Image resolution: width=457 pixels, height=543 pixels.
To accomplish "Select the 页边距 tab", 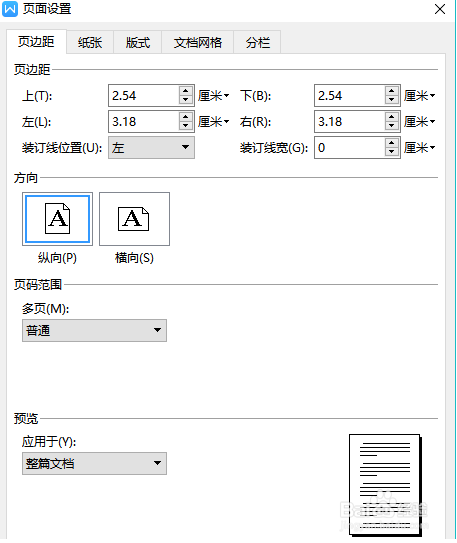I will [x=36, y=42].
